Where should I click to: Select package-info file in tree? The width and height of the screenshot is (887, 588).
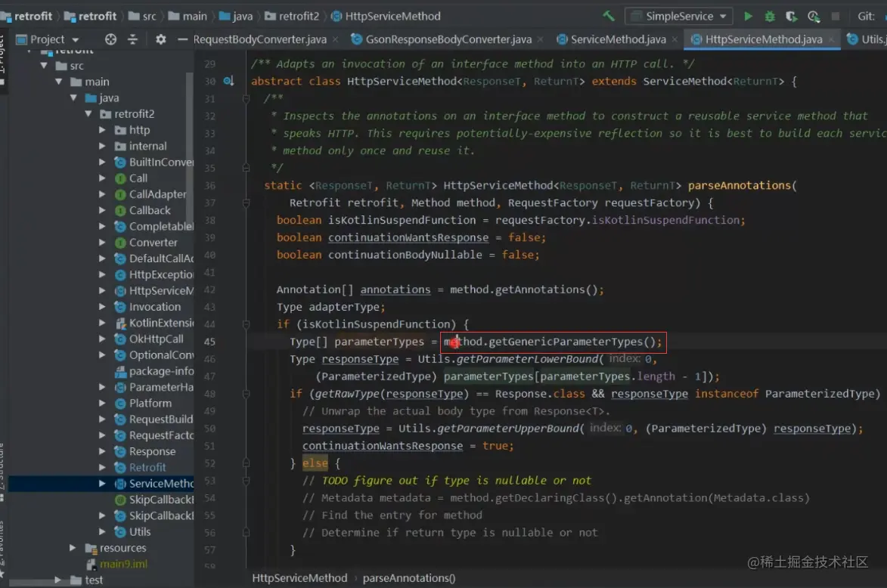160,371
